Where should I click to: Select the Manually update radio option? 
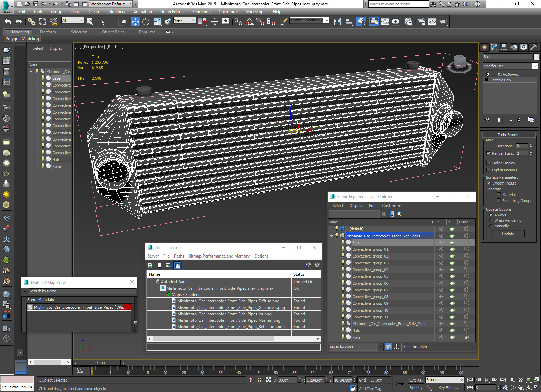click(x=491, y=226)
